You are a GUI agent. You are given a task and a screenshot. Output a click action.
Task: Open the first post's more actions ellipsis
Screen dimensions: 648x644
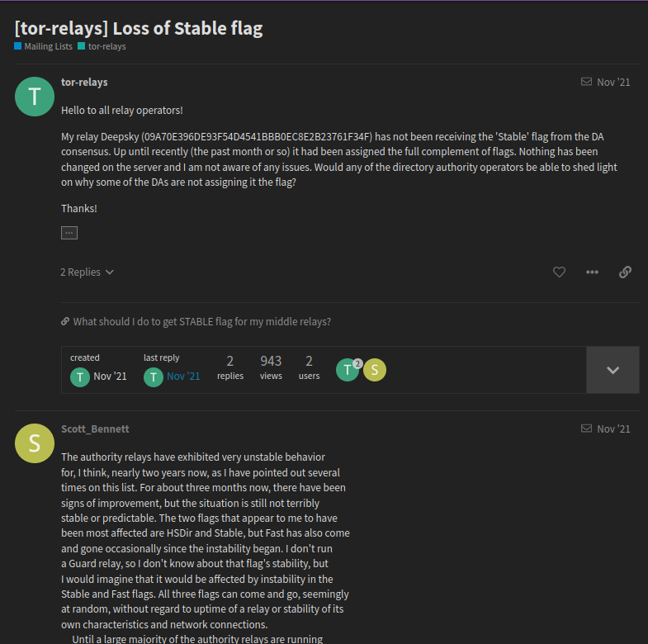(x=592, y=272)
